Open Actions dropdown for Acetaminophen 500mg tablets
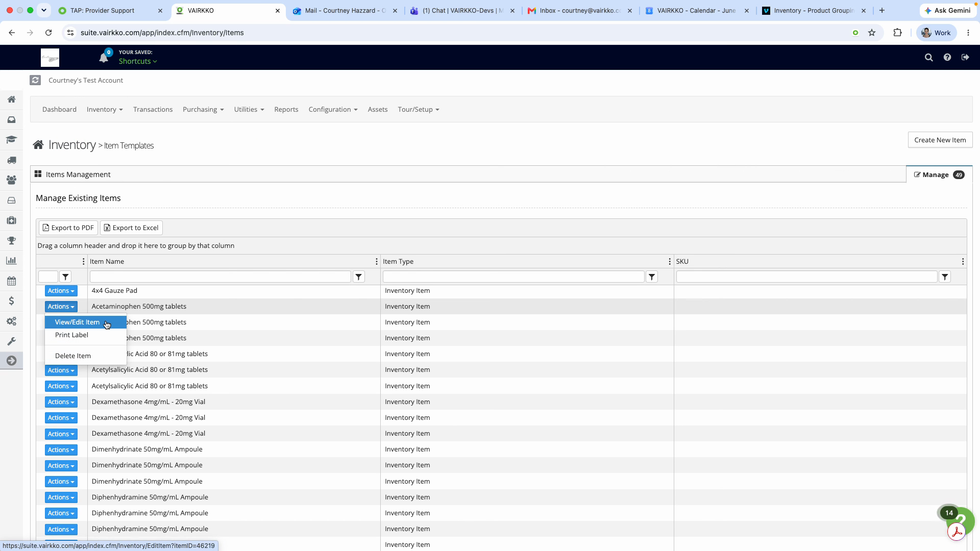980x551 pixels. [61, 307]
